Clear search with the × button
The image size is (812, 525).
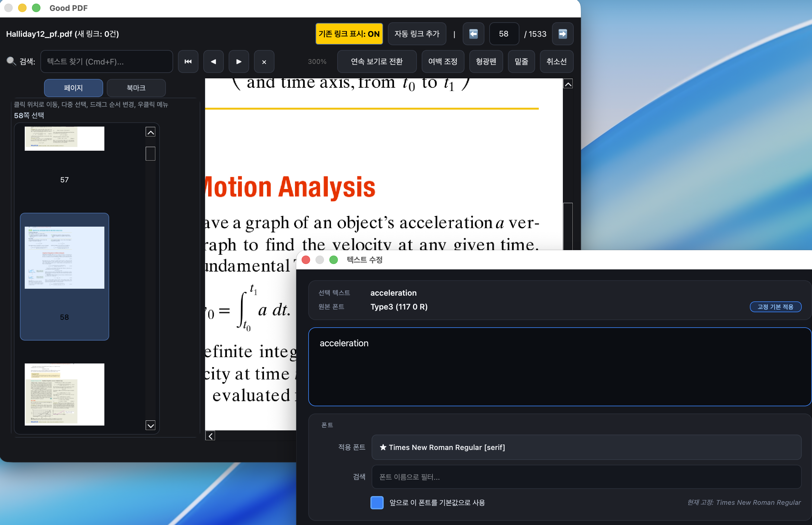264,61
